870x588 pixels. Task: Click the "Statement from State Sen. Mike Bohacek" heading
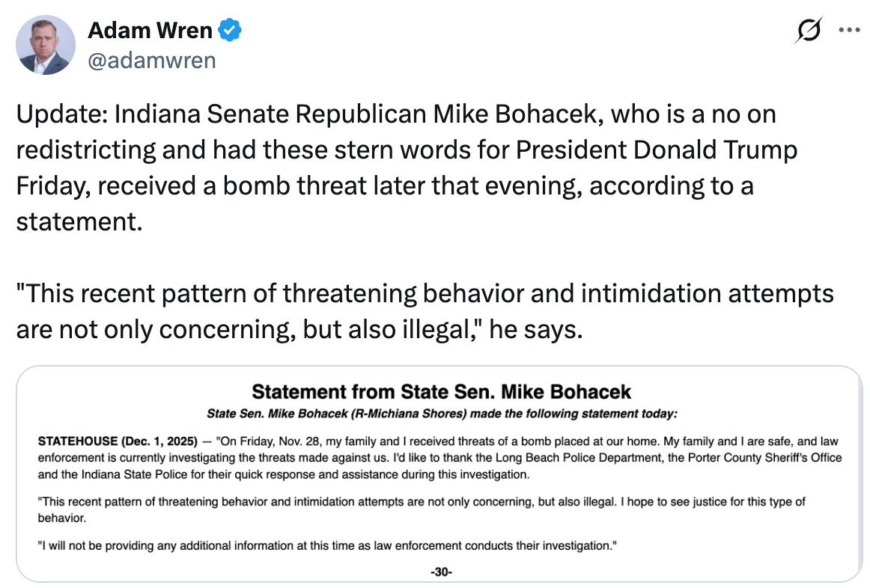441,391
